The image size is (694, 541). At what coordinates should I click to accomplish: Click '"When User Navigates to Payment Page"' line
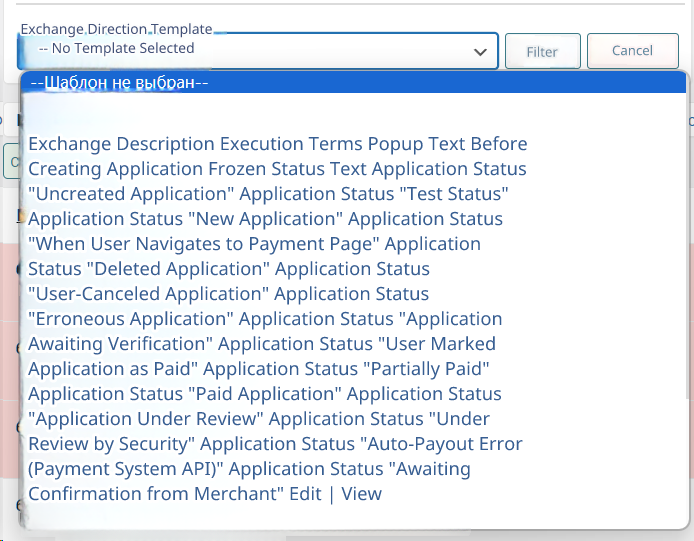click(204, 244)
